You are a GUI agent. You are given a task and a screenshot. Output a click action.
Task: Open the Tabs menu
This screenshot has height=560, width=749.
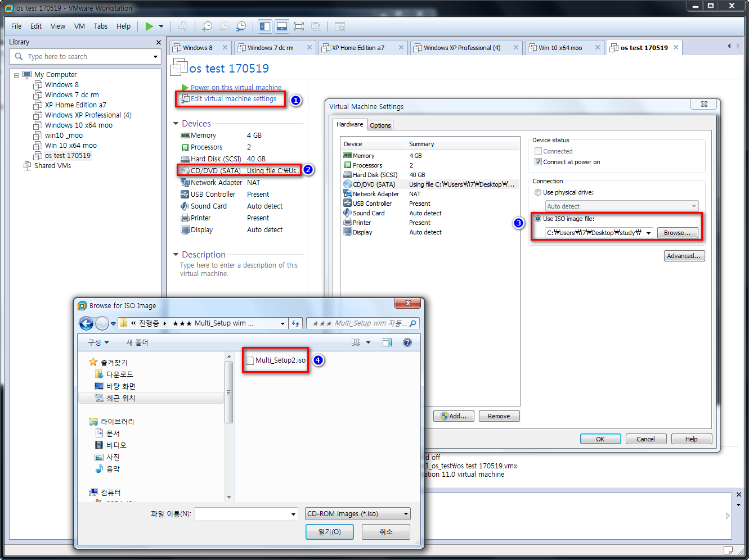coord(101,26)
